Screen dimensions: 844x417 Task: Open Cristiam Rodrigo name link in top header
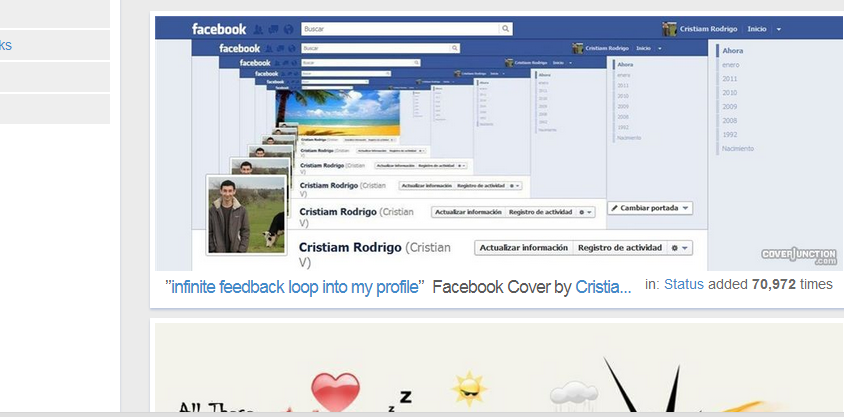pos(708,29)
